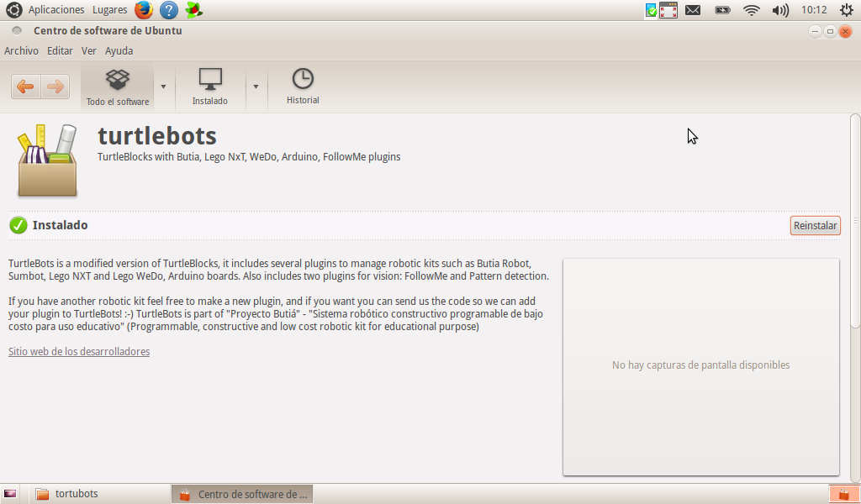
Task: Open the Archivo menu
Action: 21,51
